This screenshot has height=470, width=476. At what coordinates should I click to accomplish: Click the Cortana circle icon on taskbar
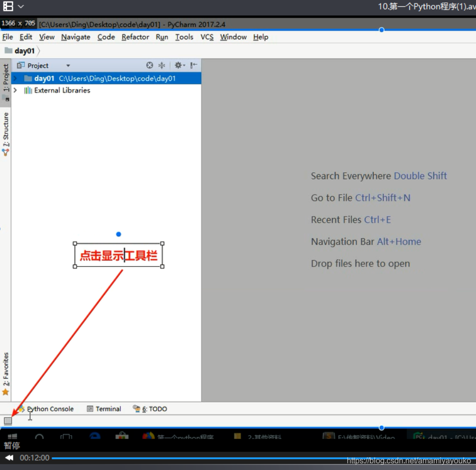[39, 437]
